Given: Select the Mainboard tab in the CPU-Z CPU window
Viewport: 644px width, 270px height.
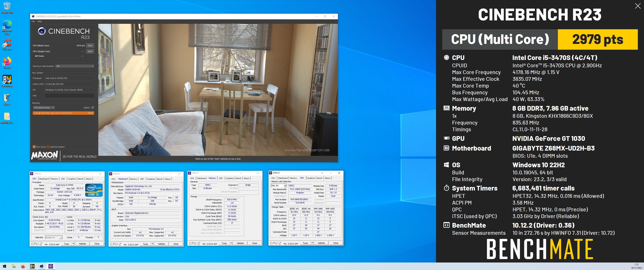Looking at the screenshot, I should pos(44,179).
